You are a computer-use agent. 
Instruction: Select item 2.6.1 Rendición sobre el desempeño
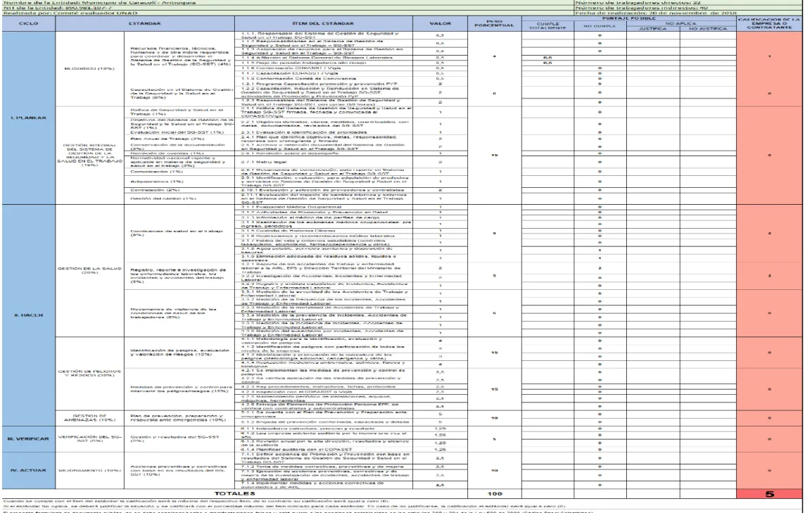point(323,153)
